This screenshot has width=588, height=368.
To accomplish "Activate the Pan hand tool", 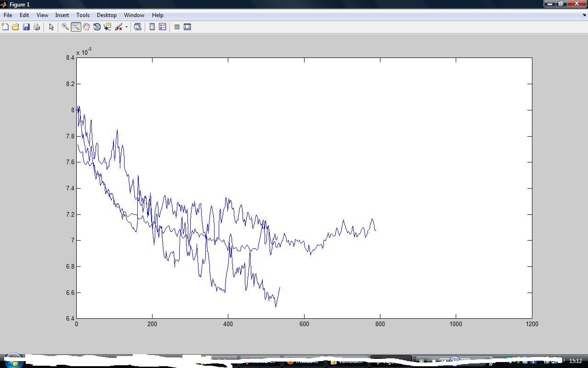I will [x=86, y=27].
